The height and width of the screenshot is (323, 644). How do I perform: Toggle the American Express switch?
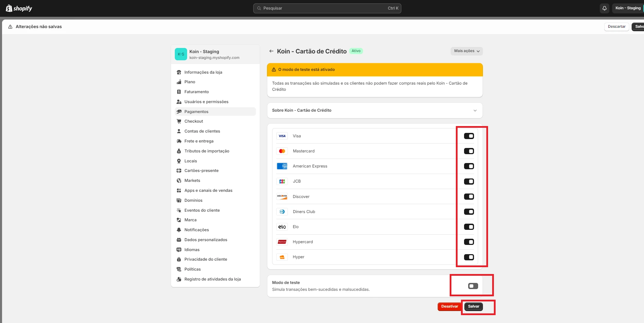[x=469, y=166]
